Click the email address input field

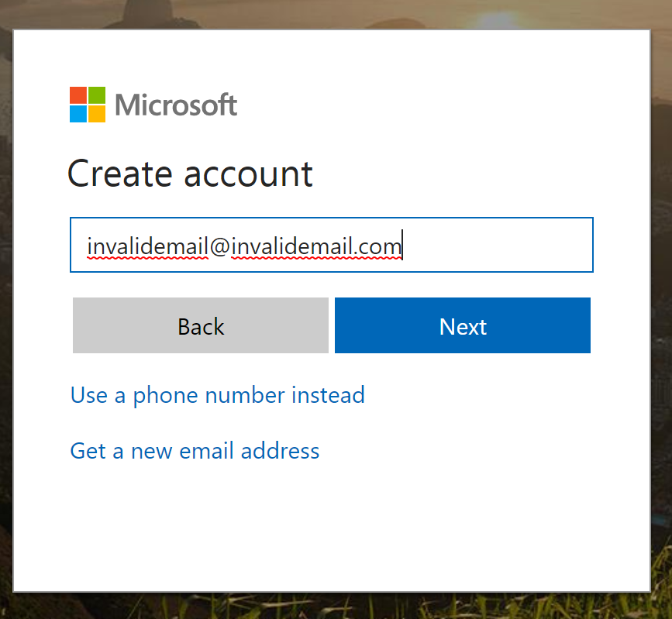[331, 245]
